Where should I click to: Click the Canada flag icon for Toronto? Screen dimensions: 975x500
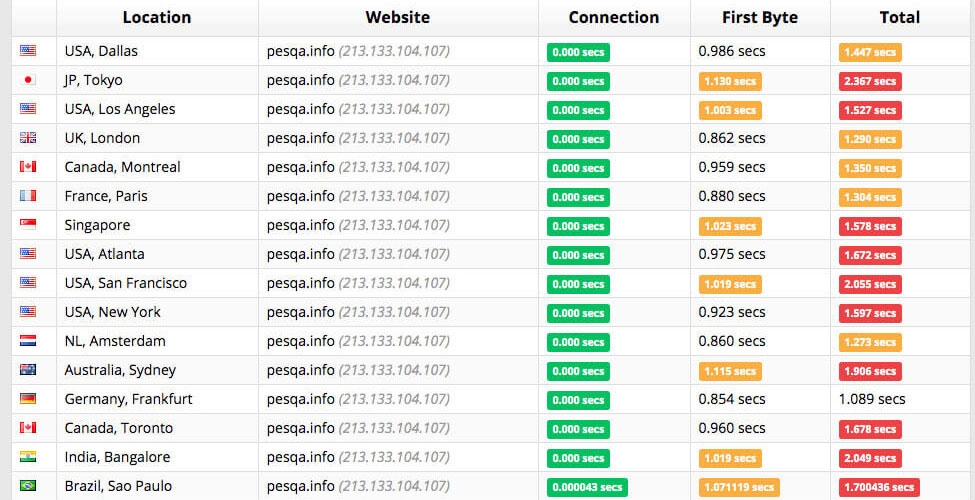click(27, 428)
